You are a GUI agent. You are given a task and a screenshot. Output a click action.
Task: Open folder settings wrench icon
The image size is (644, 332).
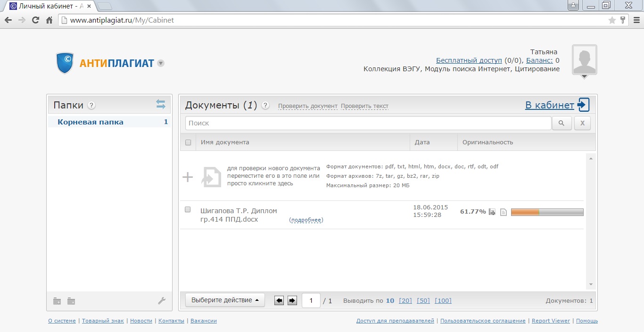pos(161,301)
